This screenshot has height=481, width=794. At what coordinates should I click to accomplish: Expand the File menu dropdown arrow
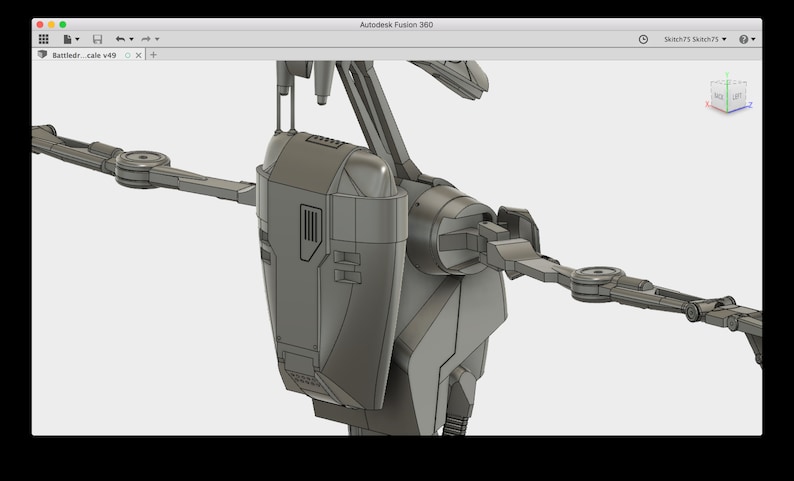[77, 39]
